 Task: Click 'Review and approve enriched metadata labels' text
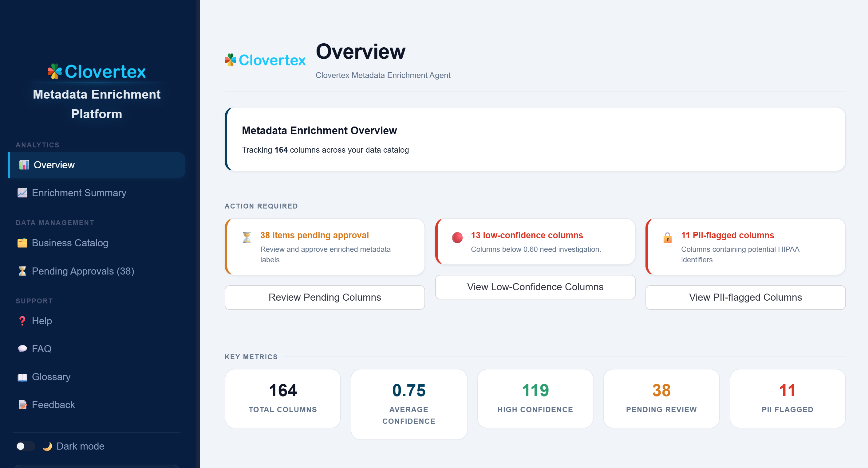coord(325,255)
